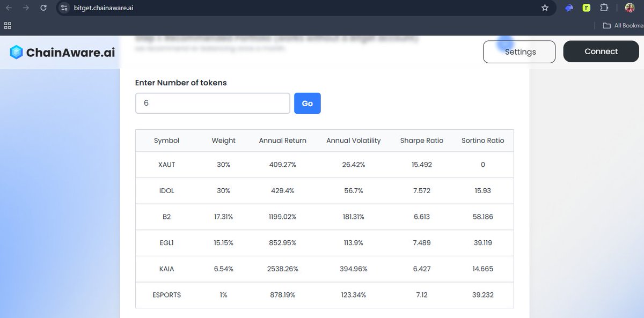The height and width of the screenshot is (318, 644).
Task: Click the blue Go button
Action: click(308, 103)
